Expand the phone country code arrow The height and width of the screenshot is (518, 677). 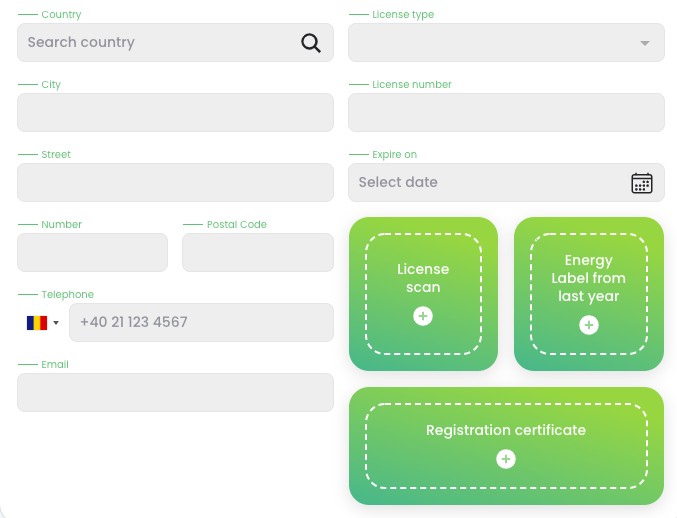click(x=56, y=322)
